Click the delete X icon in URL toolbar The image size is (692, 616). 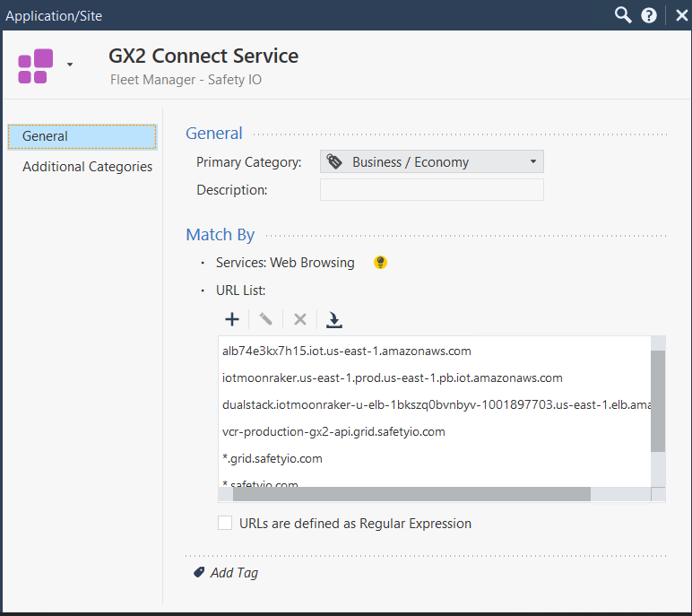coord(300,319)
